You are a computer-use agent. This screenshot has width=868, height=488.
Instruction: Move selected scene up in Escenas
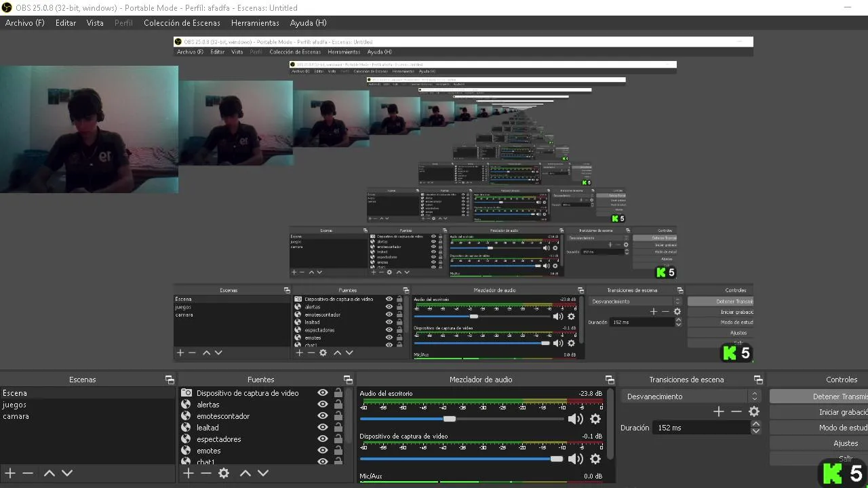(x=49, y=473)
